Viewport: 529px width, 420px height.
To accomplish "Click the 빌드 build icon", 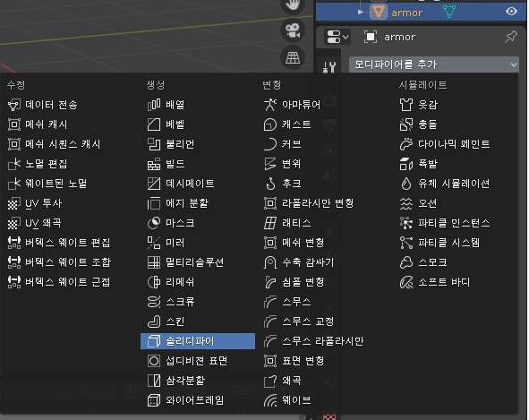I will 154,164.
